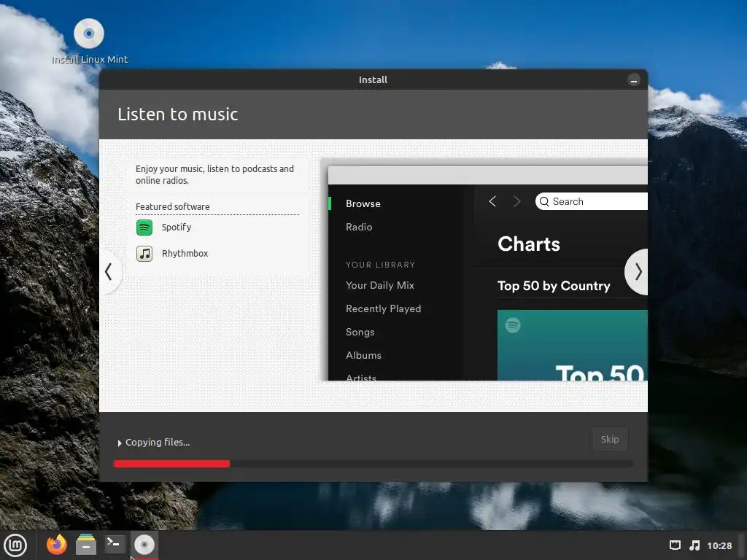
Task: Click the Skip button
Action: click(610, 439)
